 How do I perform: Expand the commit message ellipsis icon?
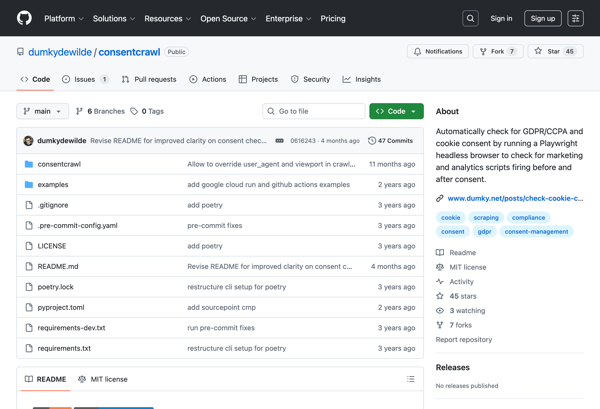279,141
